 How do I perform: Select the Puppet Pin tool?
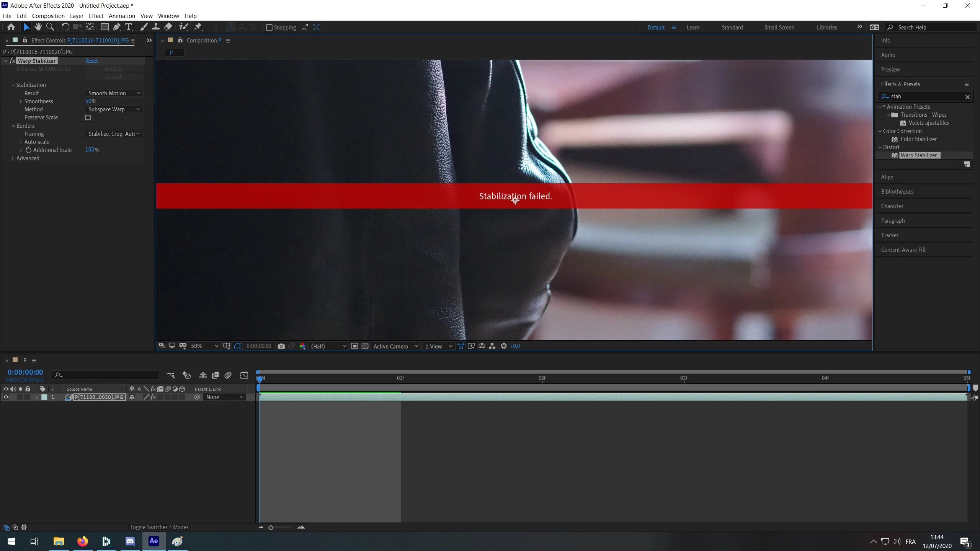click(198, 27)
